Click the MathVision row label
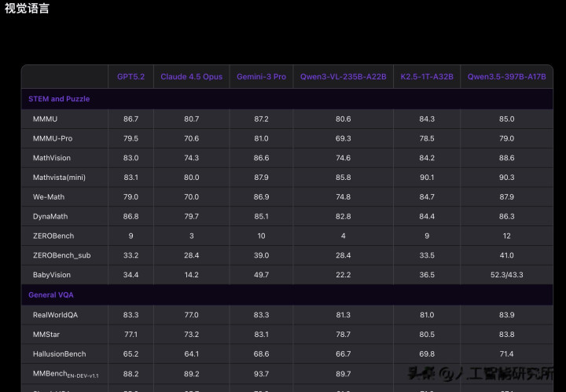 [x=52, y=158]
